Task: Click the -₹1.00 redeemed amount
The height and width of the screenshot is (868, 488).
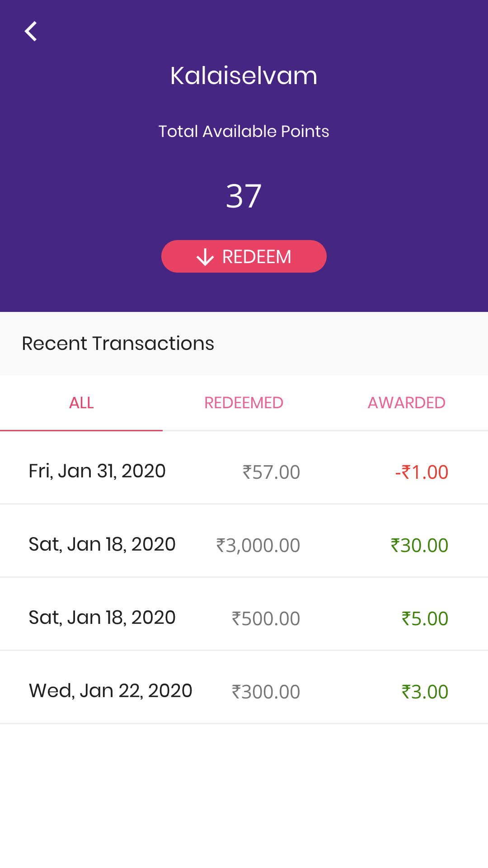Action: click(x=422, y=472)
